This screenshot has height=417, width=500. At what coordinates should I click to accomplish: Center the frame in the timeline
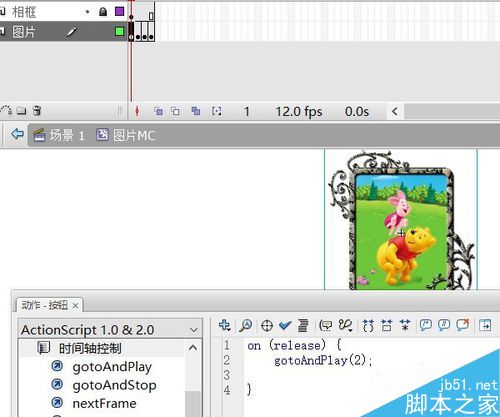pos(137,111)
